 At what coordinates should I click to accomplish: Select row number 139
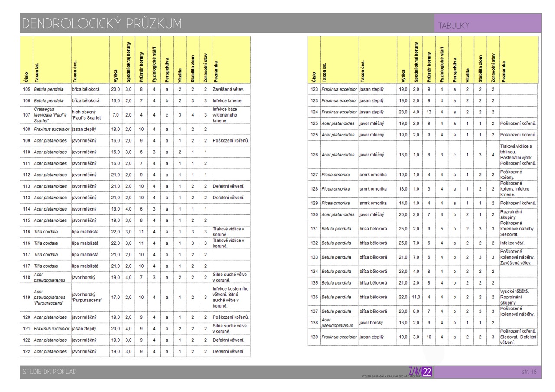point(314,337)
